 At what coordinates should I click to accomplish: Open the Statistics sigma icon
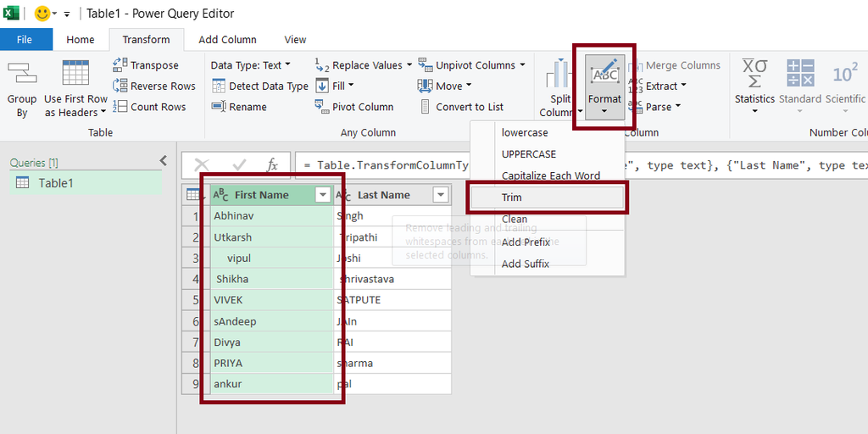[754, 73]
